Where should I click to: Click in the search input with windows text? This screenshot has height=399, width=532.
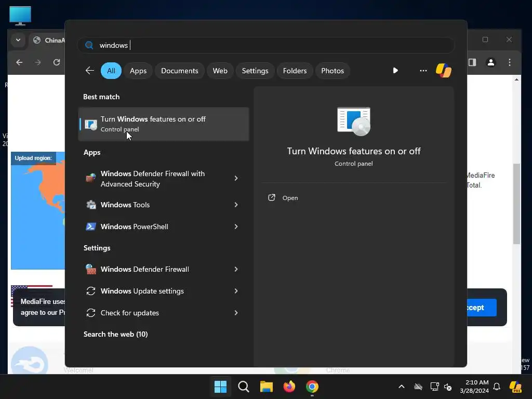point(266,45)
